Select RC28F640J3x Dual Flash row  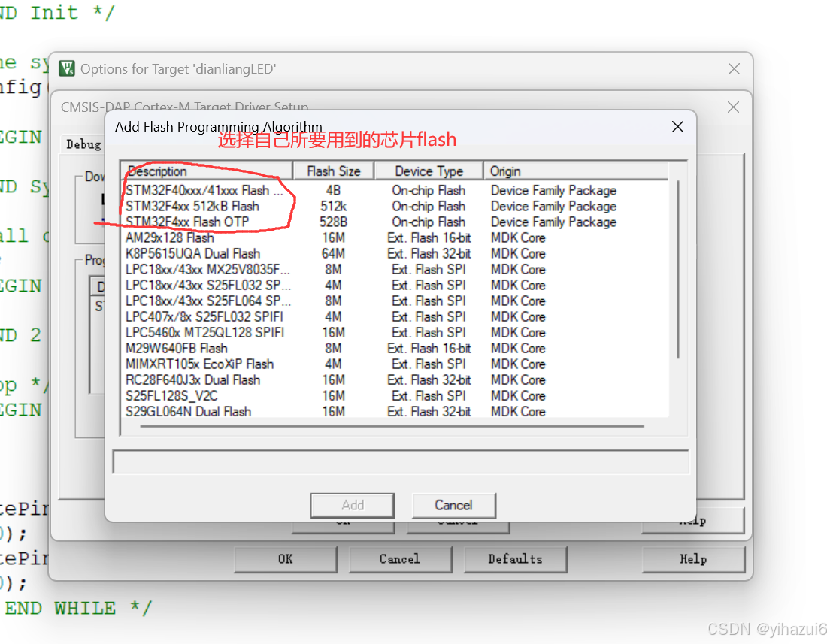pyautogui.click(x=395, y=380)
